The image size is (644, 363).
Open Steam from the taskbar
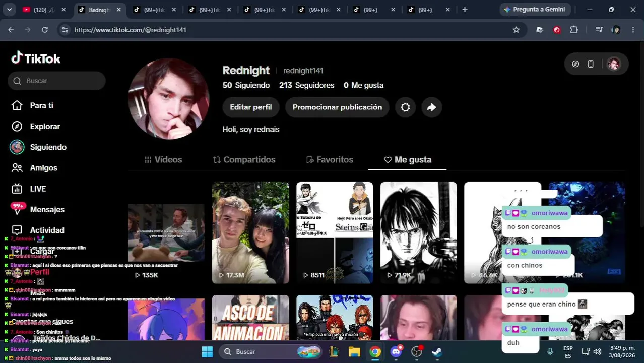coord(437,351)
